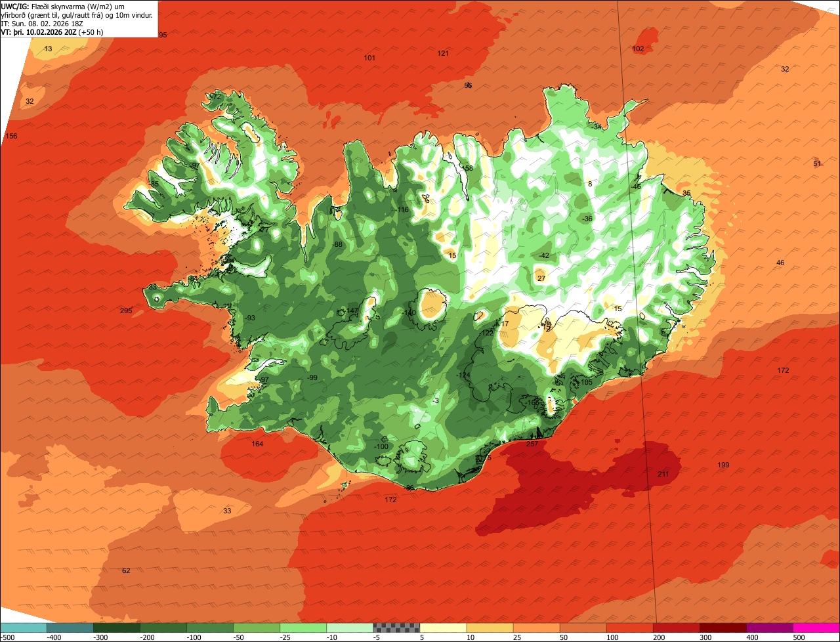This screenshot has width=840, height=642.
Task: Pick the crimson 200 to 300 legend swatch
Action: pyautogui.click(x=677, y=628)
